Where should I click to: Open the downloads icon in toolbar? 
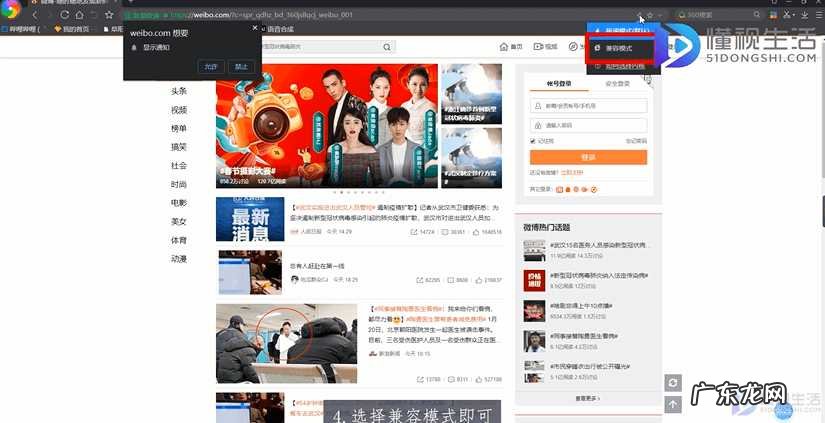[805, 15]
